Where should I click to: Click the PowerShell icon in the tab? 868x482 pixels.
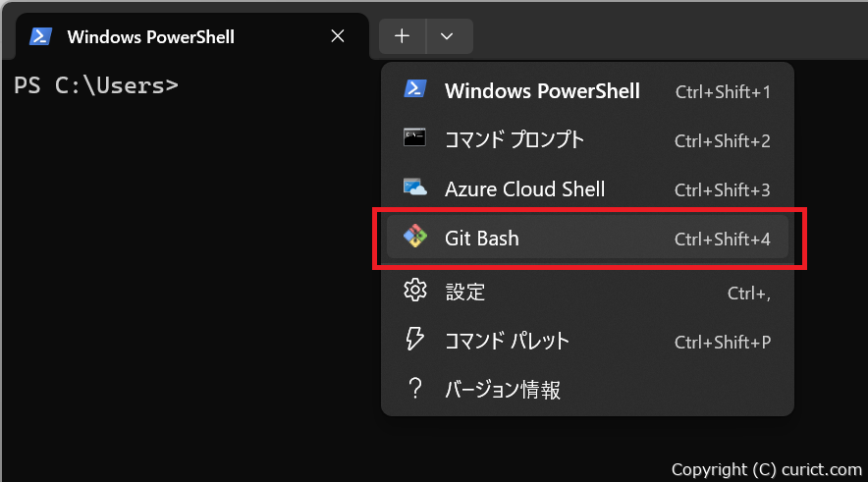coord(40,37)
